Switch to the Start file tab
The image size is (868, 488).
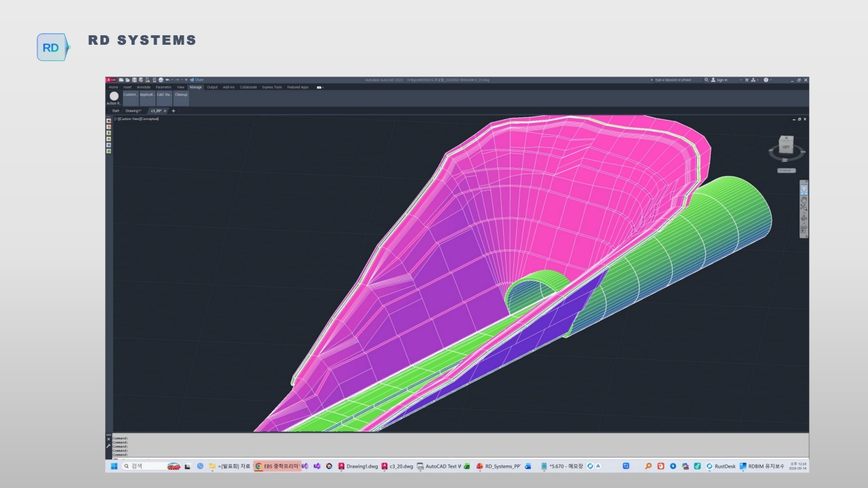pyautogui.click(x=115, y=110)
